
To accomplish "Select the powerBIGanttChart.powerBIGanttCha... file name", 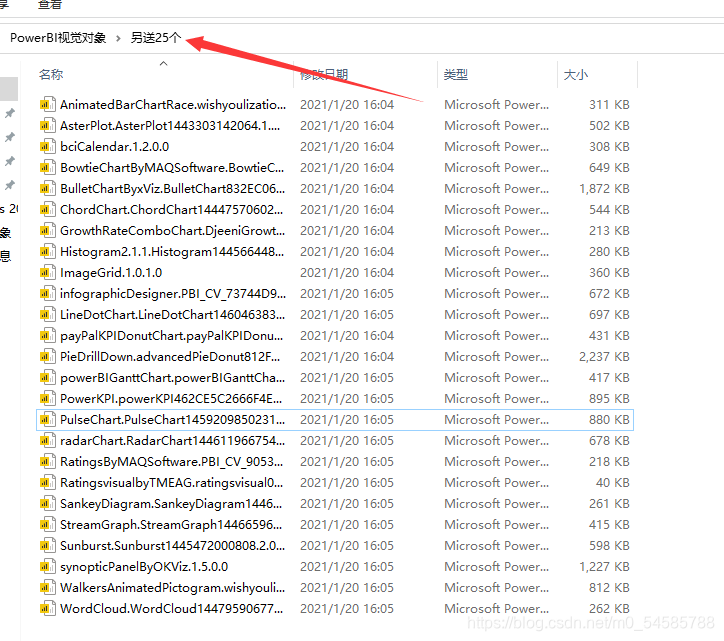I will [173, 378].
